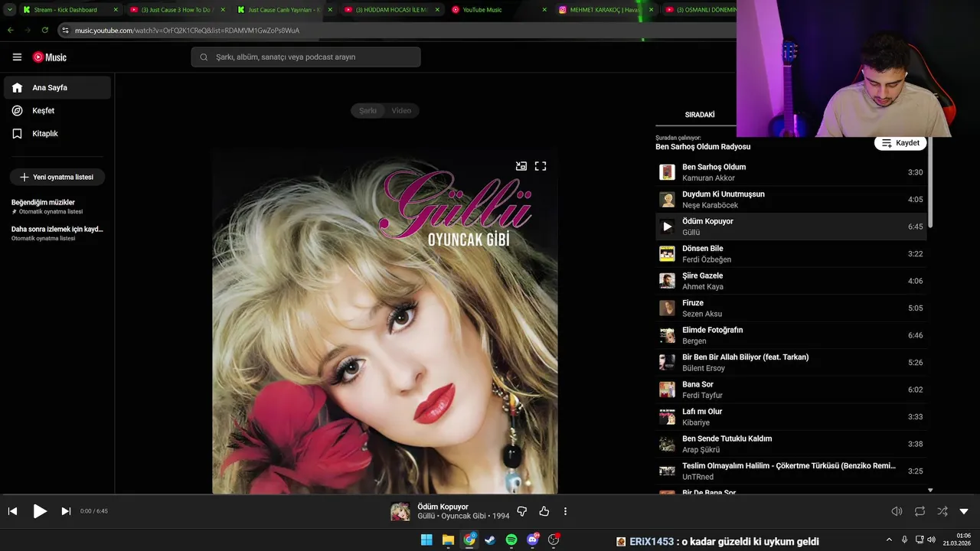980x551 pixels.
Task: Play Ben Sarhoş Oldum in queue
Action: 791,172
